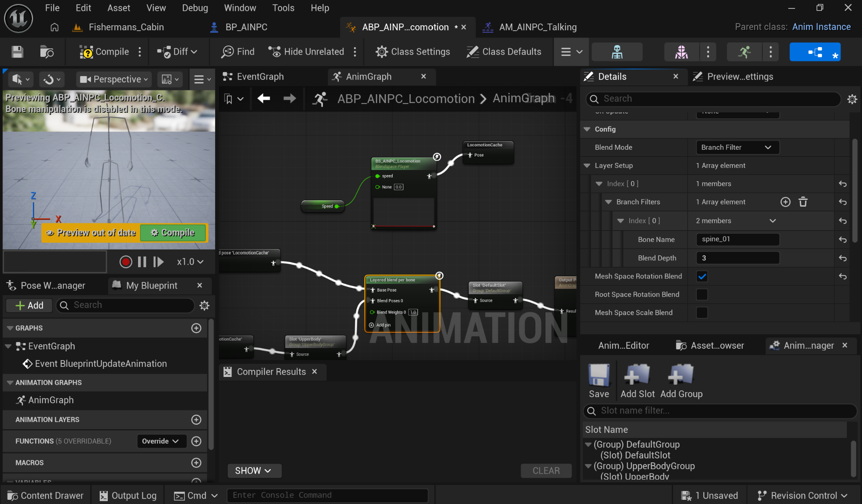Collapse the Config section
Image resolution: width=862 pixels, height=504 pixels.
587,129
